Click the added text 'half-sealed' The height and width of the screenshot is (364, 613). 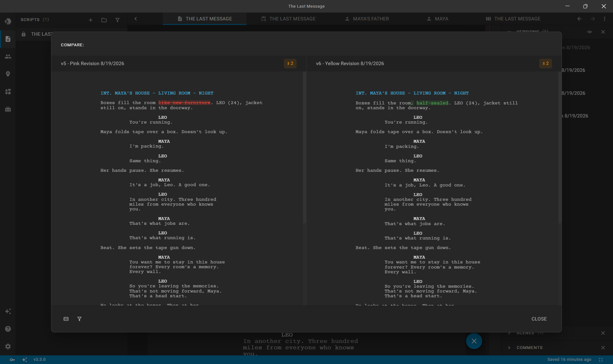(432, 103)
